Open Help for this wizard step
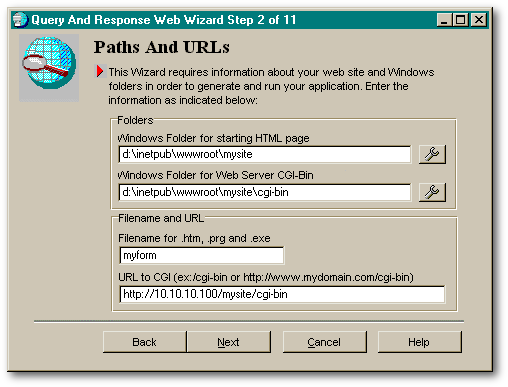The height and width of the screenshot is (387, 508). [x=419, y=342]
